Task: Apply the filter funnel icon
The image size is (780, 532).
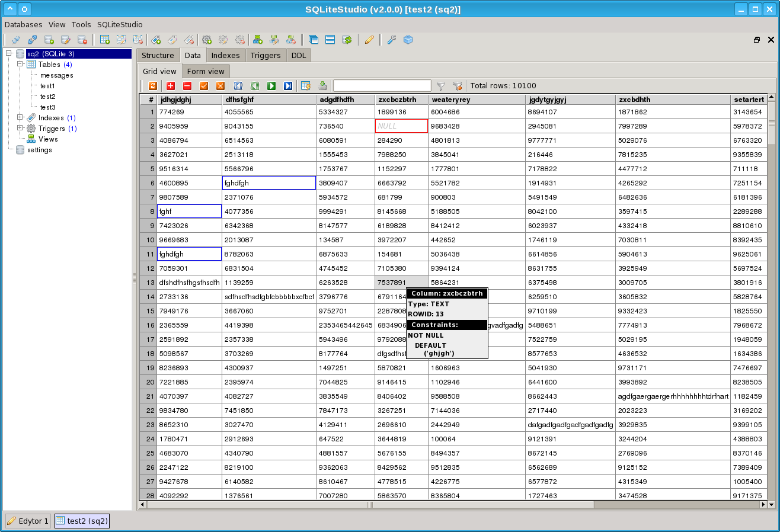Action: [440, 86]
